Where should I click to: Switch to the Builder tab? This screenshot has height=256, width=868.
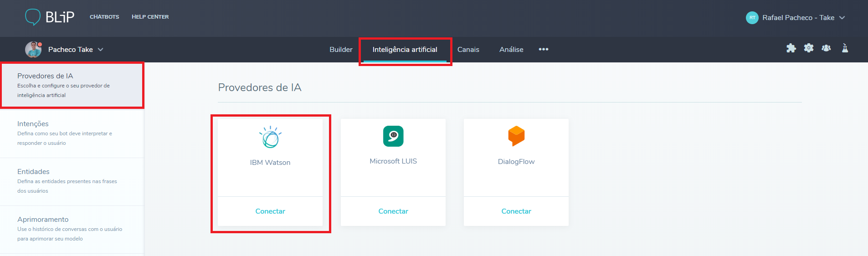pyautogui.click(x=341, y=50)
